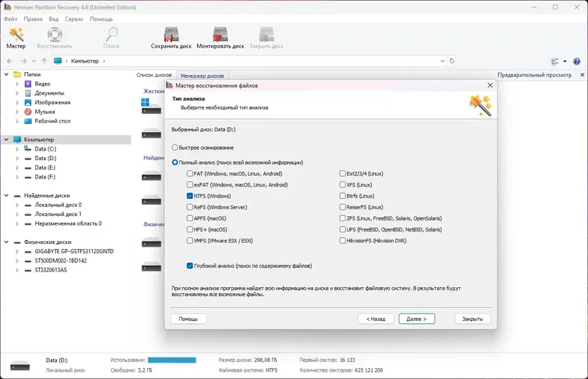The width and height of the screenshot is (588, 379).
Task: Go back with the left arrow
Action: click(10, 61)
